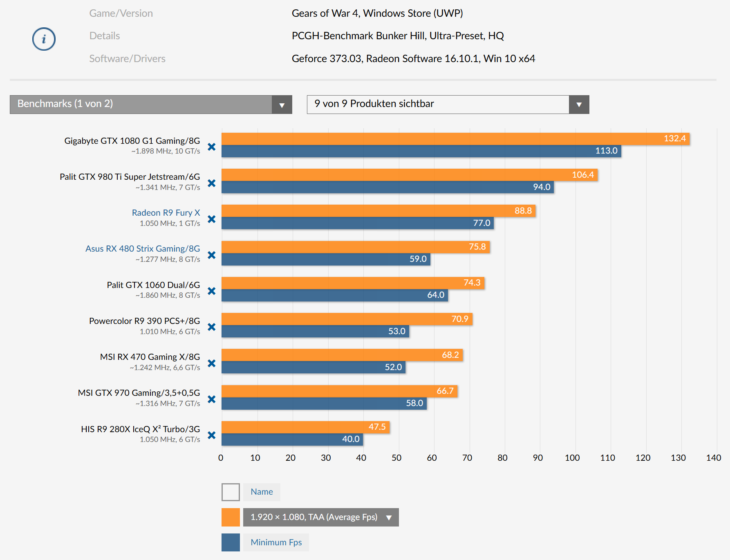This screenshot has height=560, width=730.
Task: Open the 1.920 × 1.080, TAA resolution dropdown
Action: coord(320,518)
